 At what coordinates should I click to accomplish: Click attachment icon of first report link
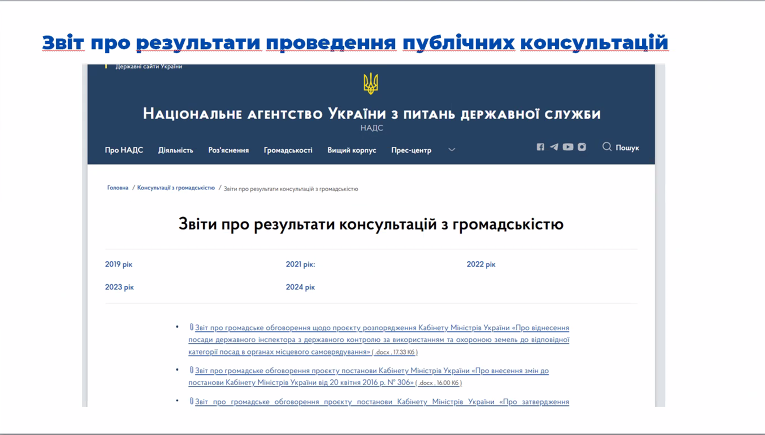tap(191, 327)
